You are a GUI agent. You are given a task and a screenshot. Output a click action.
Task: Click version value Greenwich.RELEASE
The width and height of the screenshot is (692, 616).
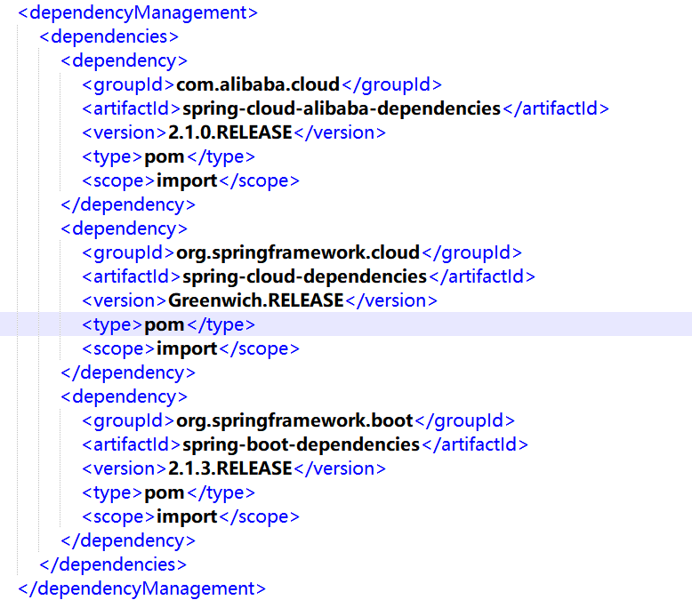(256, 300)
